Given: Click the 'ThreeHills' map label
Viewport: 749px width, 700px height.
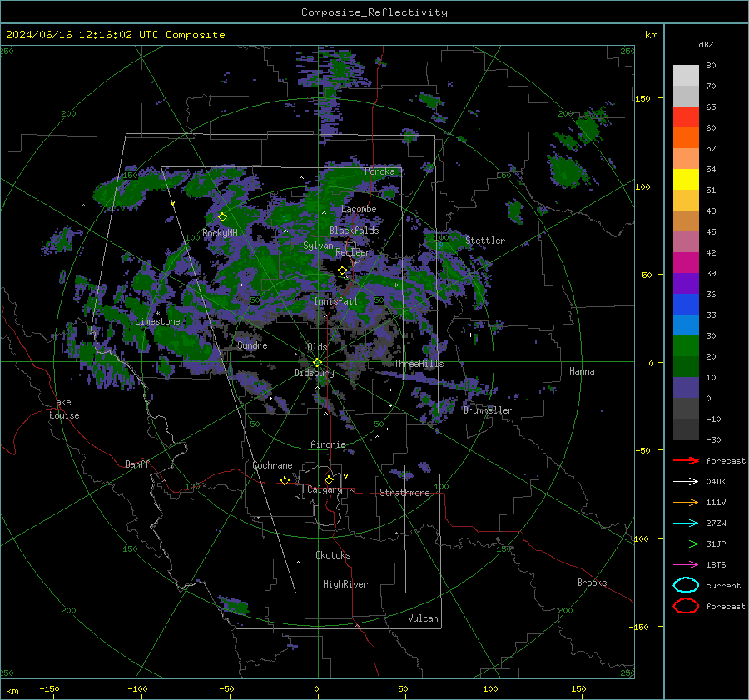Looking at the screenshot, I should [x=419, y=364].
